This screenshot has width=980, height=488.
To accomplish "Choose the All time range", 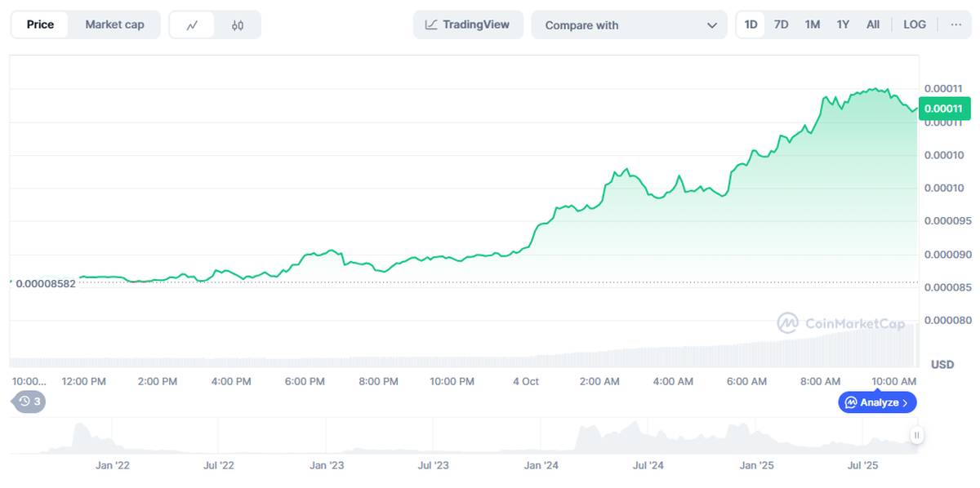I will click(x=873, y=24).
